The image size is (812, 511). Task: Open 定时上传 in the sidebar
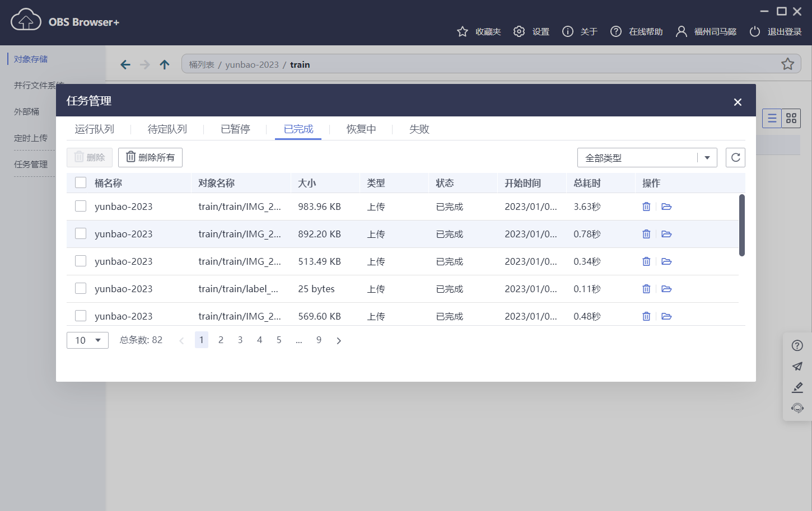[31, 138]
